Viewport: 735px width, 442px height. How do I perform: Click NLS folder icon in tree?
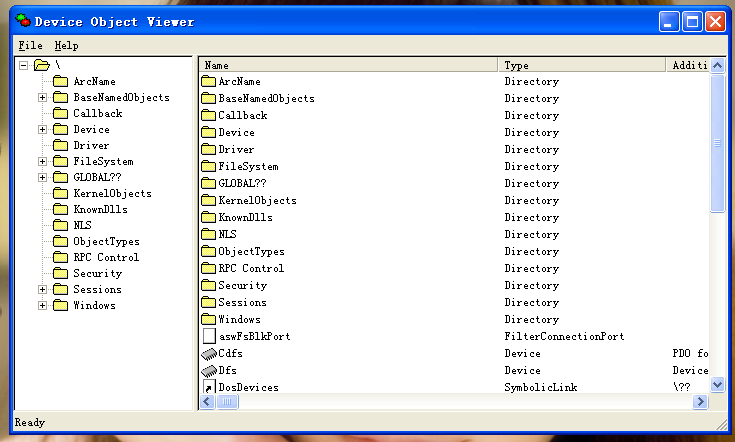click(x=60, y=225)
